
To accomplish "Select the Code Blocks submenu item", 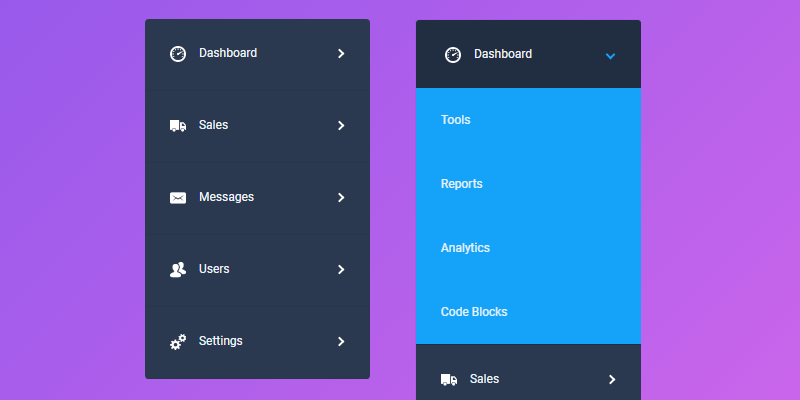I will [474, 312].
